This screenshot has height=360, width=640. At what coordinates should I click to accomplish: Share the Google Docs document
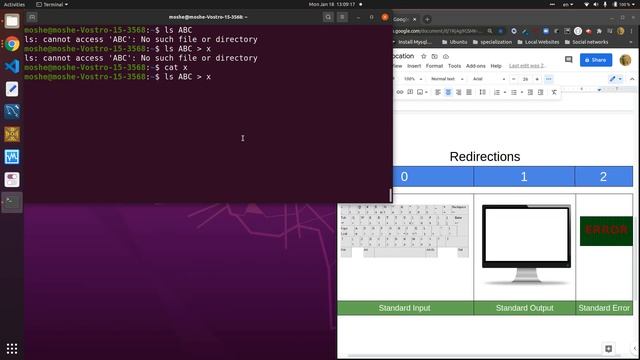tap(596, 60)
